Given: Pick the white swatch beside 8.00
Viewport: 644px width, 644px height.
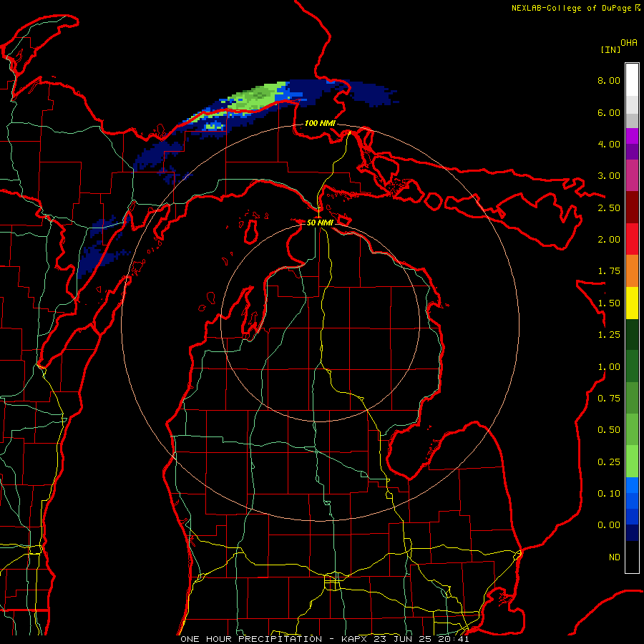Looking at the screenshot, I should click(x=632, y=80).
